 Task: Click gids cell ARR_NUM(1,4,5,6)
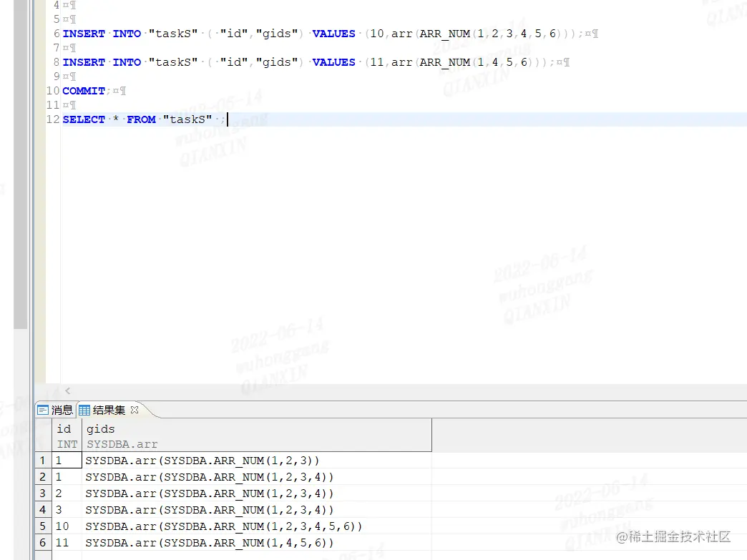[257, 542]
